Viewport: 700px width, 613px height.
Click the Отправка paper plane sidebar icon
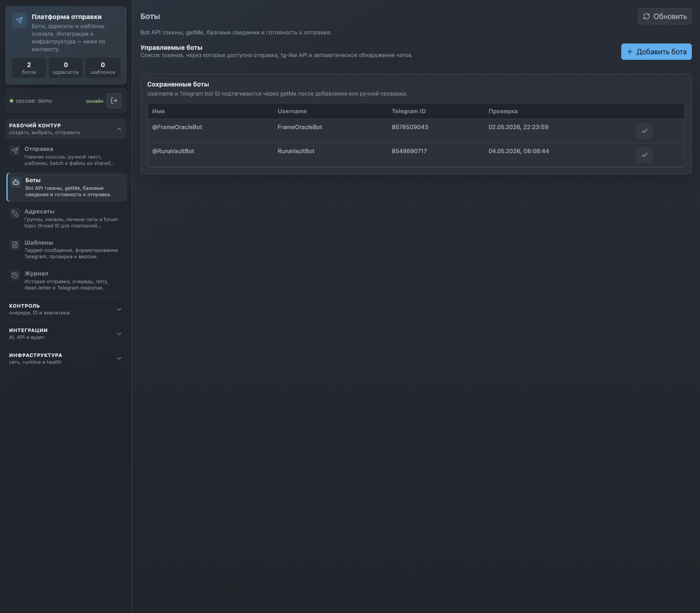(15, 151)
